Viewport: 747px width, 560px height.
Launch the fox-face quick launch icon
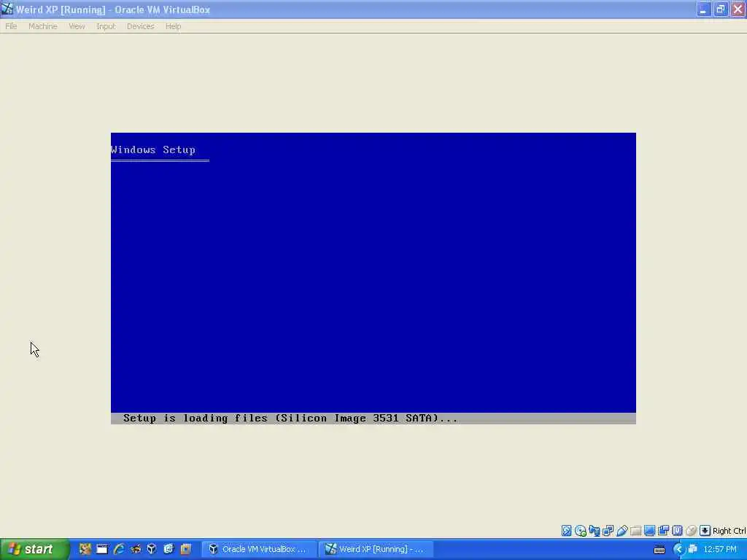[85, 549]
